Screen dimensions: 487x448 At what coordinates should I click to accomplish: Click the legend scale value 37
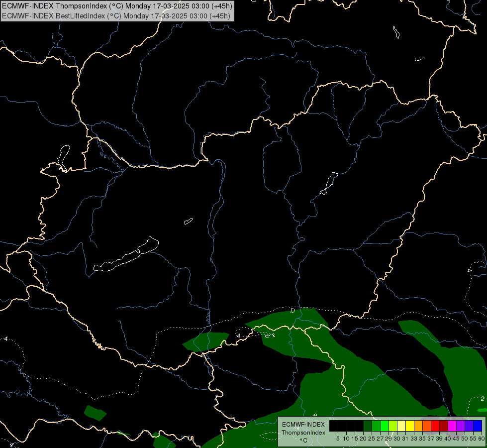431,439
